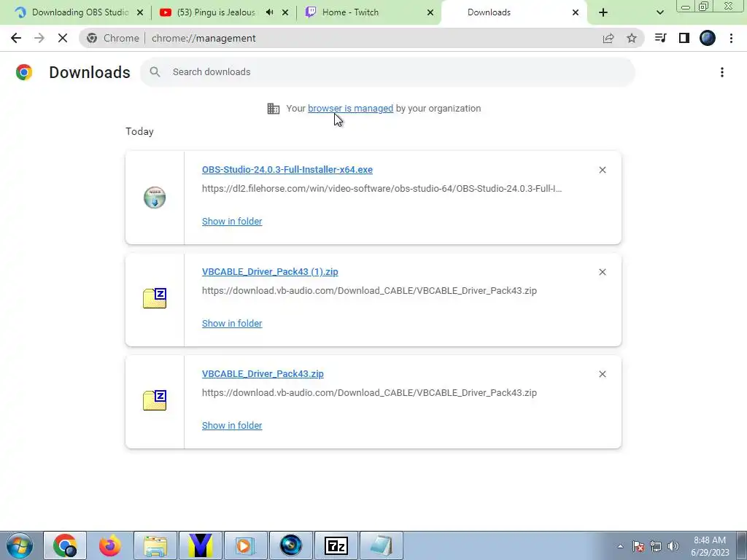Open VBCABLE_Driver_Pack43.zip link
This screenshot has height=560, width=747.
pos(263,374)
